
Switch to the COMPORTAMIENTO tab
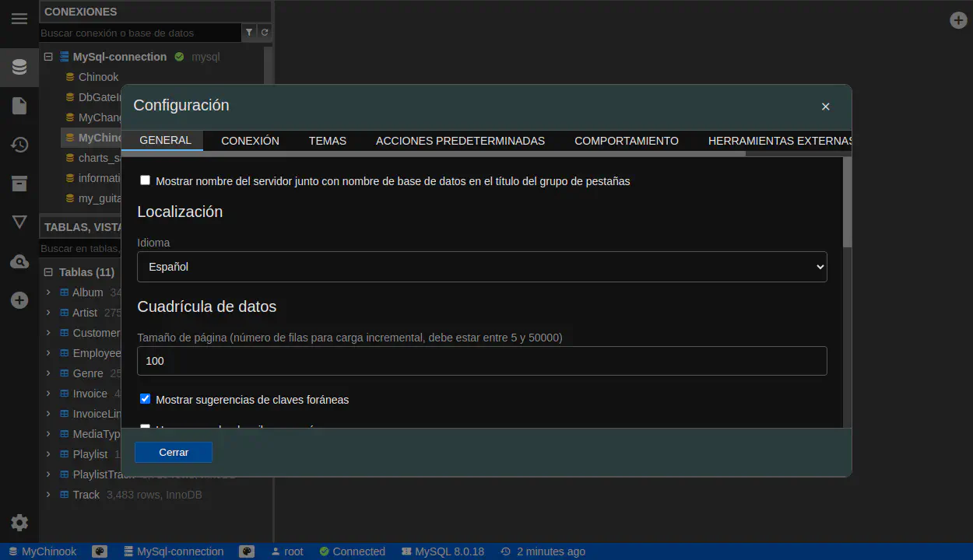626,141
